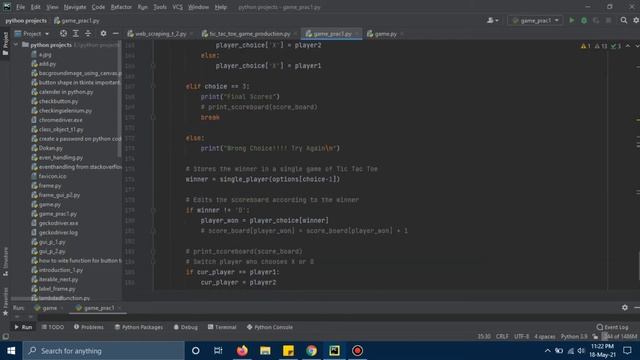Open the Terminal tool window

click(222, 327)
